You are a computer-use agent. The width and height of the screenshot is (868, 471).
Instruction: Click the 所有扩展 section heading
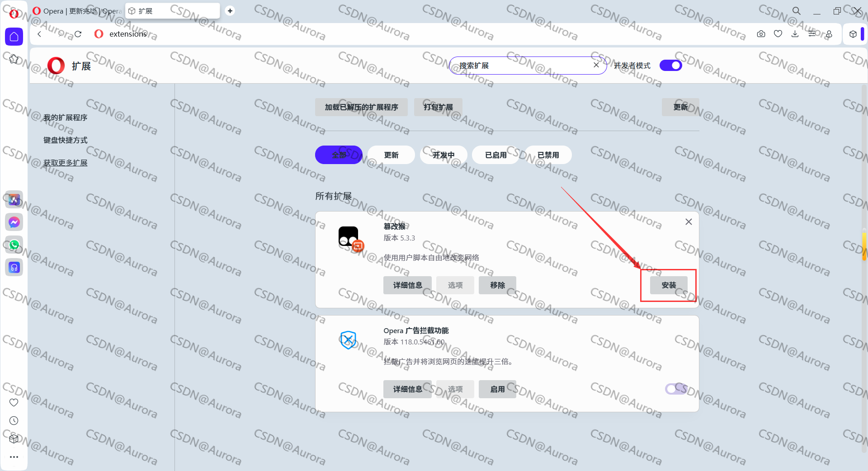coord(334,196)
